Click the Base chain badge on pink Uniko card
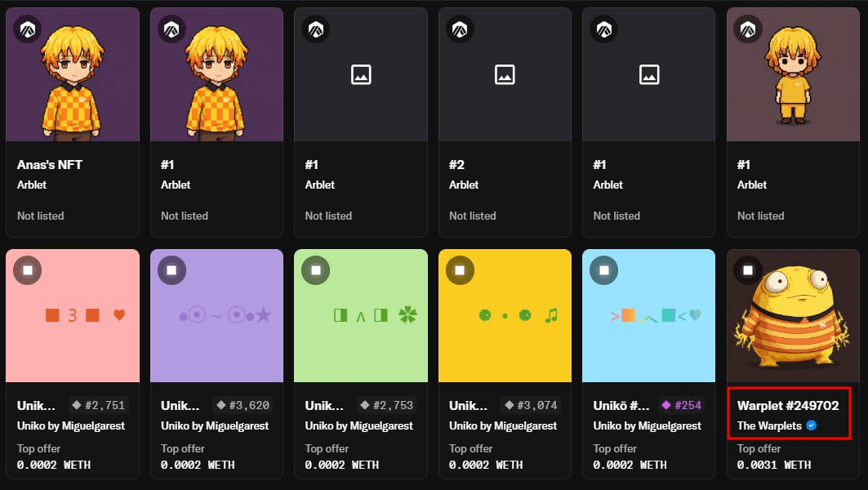868x490 pixels. (28, 270)
